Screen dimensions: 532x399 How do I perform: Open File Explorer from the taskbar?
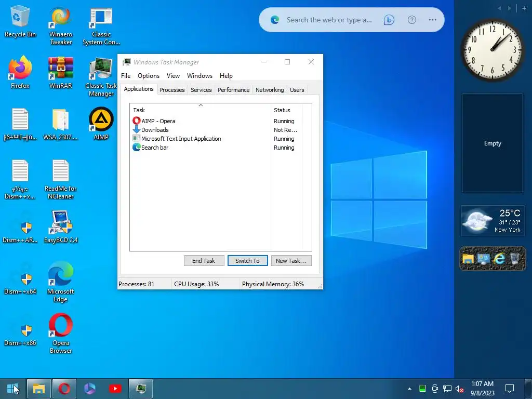pos(38,389)
